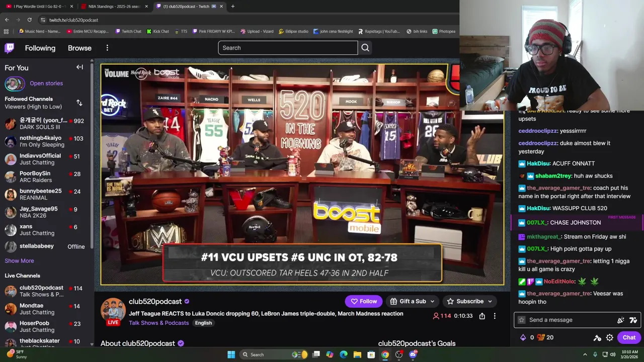Viewport: 644px width, 362px height.
Task: Open the Twitch Chat bookmark
Action: 128,31
